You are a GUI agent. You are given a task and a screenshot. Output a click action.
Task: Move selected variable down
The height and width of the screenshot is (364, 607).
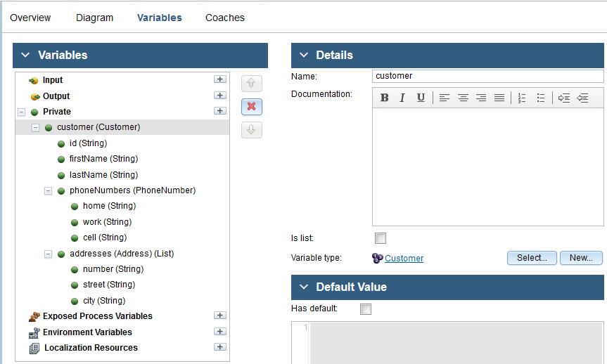[x=252, y=130]
